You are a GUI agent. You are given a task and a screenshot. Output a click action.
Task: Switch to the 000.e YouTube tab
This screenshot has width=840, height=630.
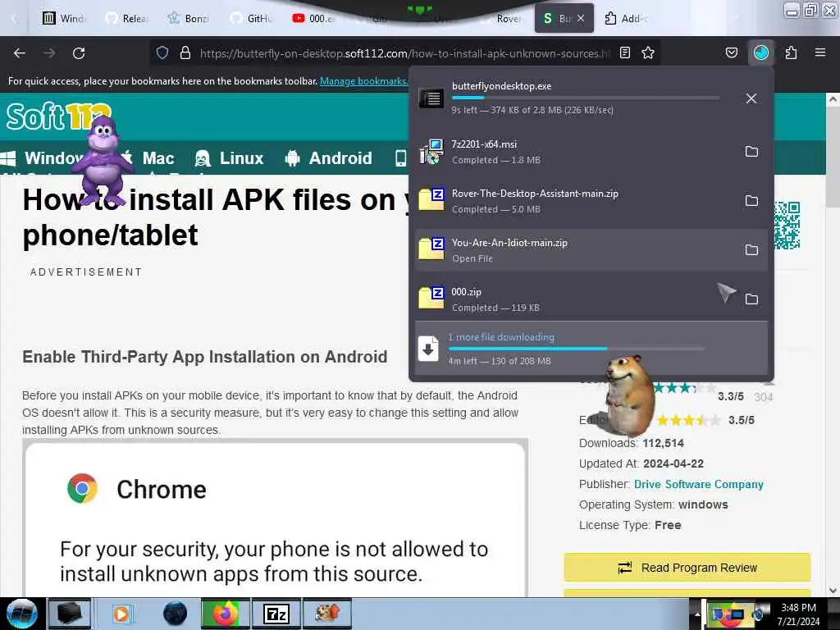[x=314, y=18]
